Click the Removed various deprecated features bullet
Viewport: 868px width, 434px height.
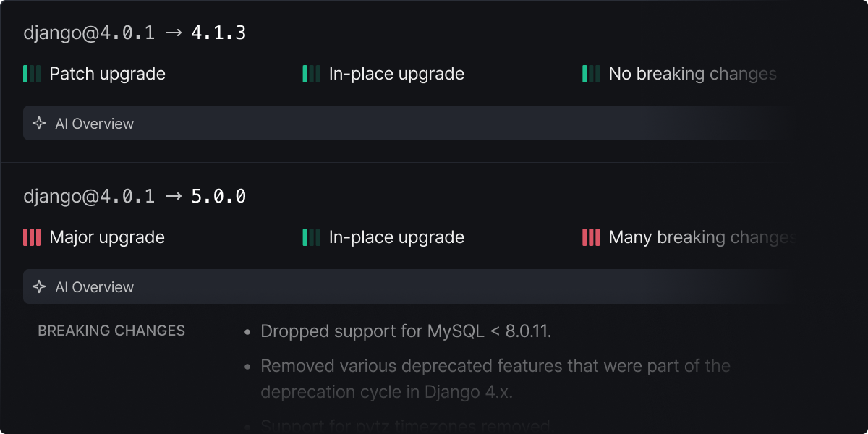coord(495,378)
